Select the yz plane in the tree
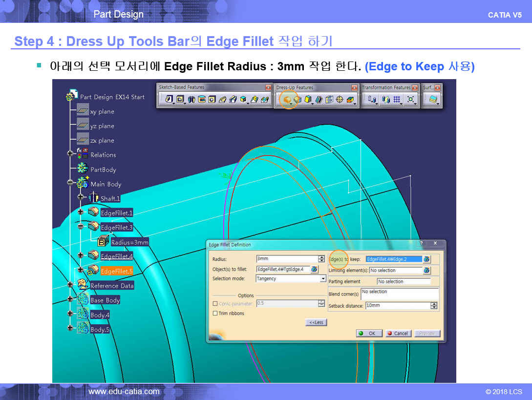Screen dimensions: 532x400 pos(102,126)
